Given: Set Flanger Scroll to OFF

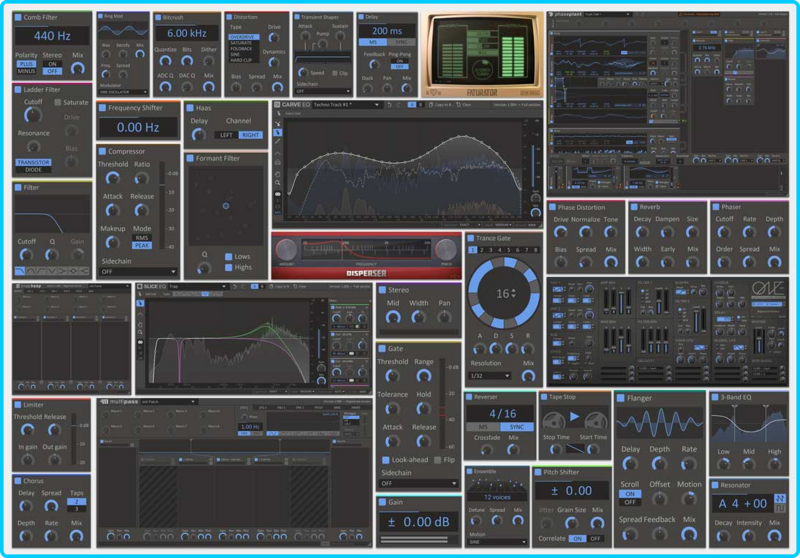Looking at the screenshot, I should [x=630, y=502].
